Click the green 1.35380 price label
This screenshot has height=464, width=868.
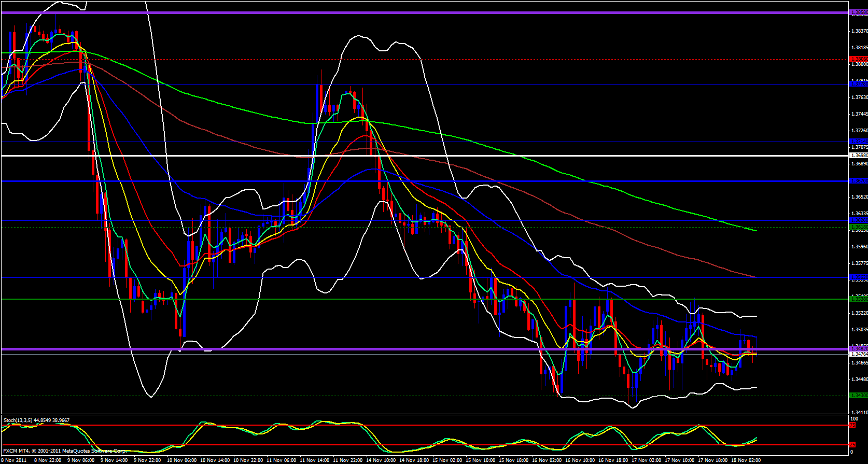pos(858,299)
